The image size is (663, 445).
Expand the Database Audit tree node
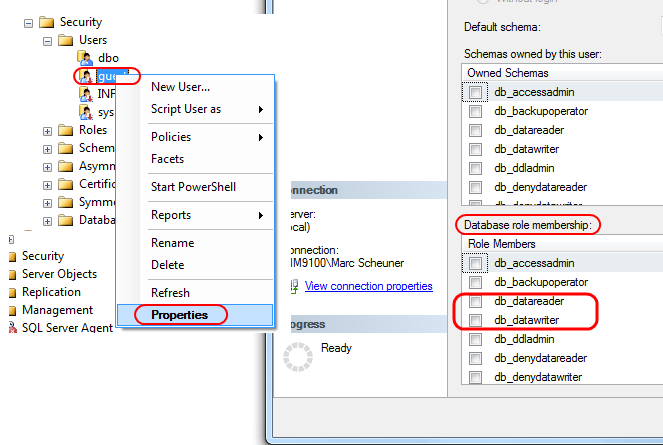tap(47, 221)
